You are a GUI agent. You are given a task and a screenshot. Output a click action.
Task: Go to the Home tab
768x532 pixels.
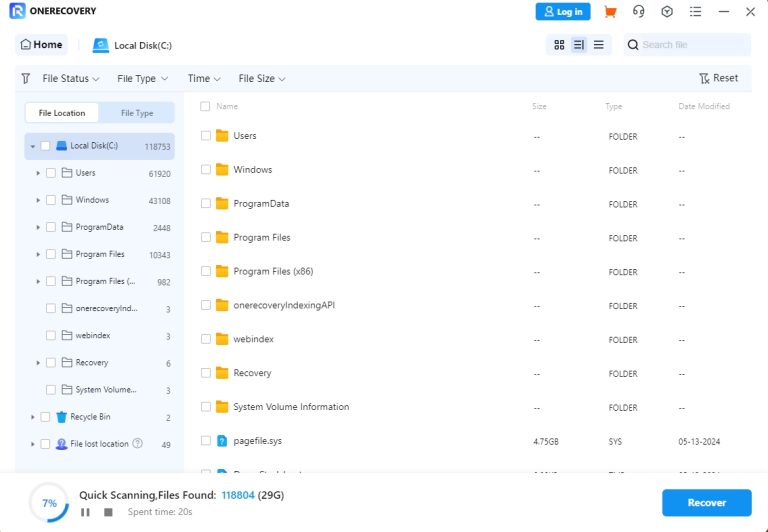tap(41, 45)
